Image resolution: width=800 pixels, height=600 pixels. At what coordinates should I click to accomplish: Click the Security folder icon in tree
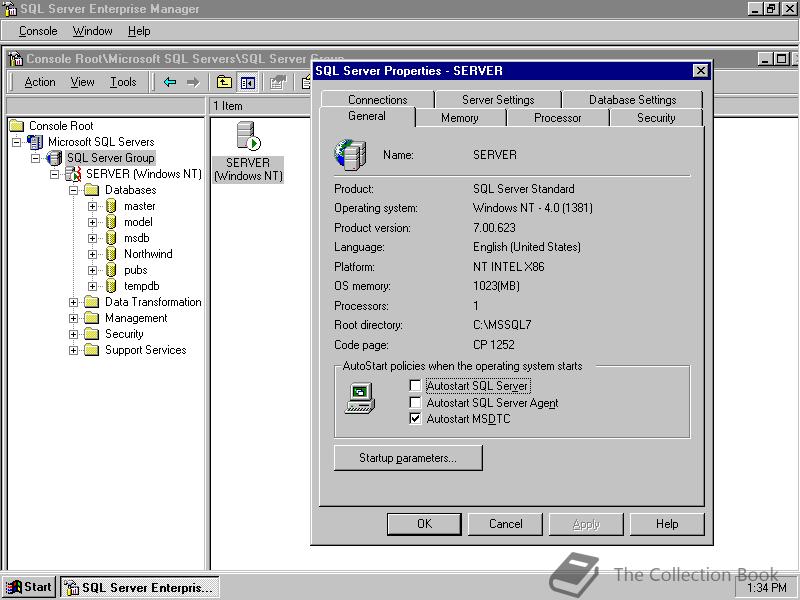tap(92, 334)
